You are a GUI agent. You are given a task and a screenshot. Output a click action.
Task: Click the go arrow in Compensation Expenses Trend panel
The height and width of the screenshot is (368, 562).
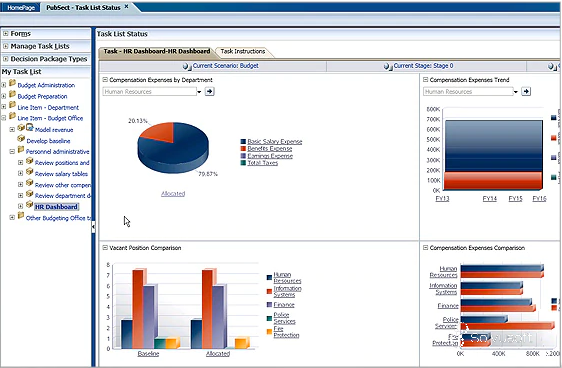(x=526, y=91)
